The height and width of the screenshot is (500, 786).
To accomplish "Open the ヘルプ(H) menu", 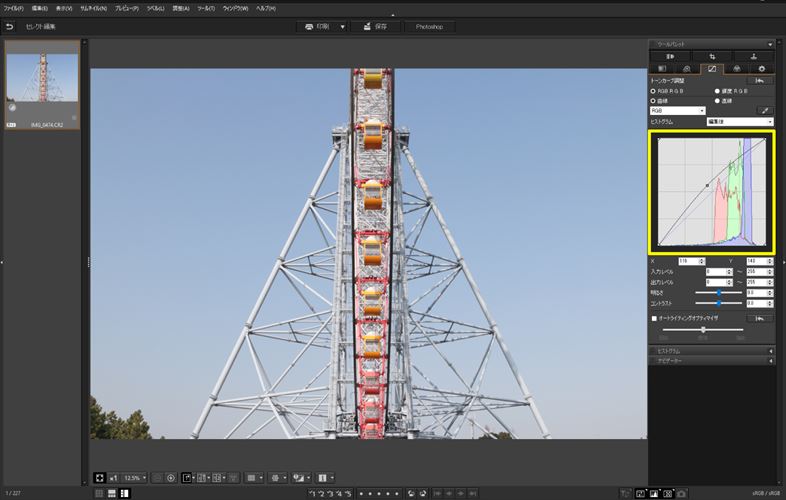I will [266, 9].
